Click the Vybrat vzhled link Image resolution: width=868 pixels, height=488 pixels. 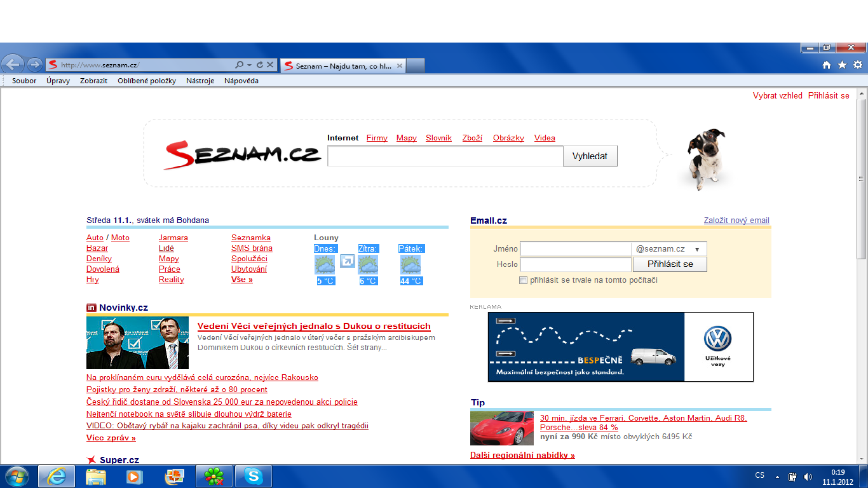778,96
